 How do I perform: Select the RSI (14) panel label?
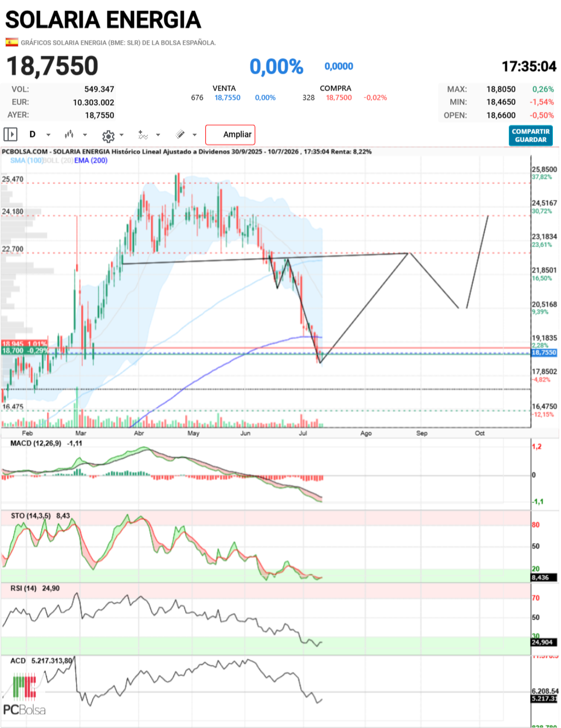[24, 588]
